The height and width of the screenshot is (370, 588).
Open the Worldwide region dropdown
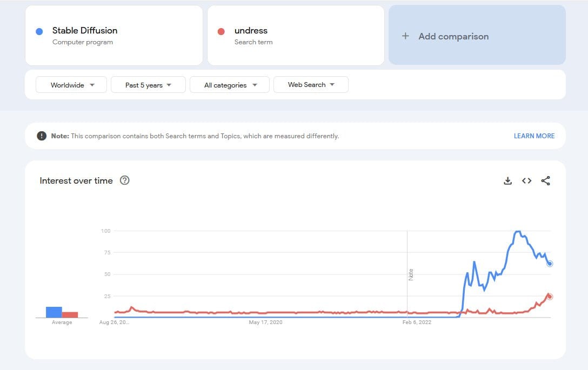tap(71, 85)
